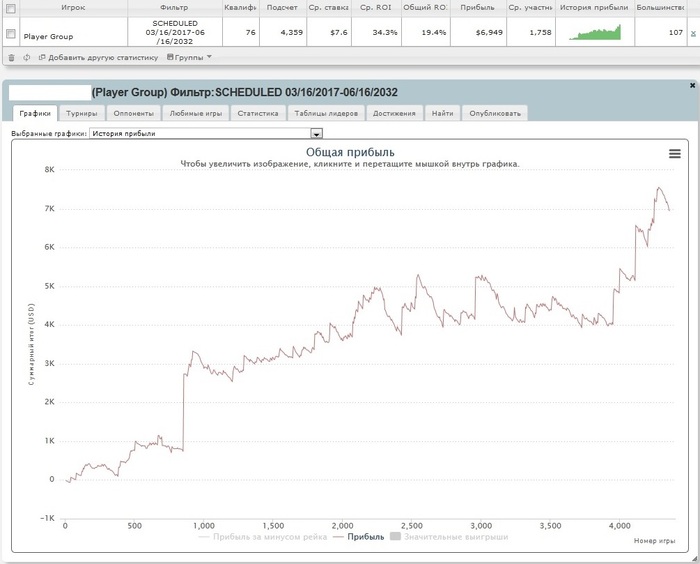Click the refresh icon beside the trash
This screenshot has height=564, width=700.
(27, 58)
